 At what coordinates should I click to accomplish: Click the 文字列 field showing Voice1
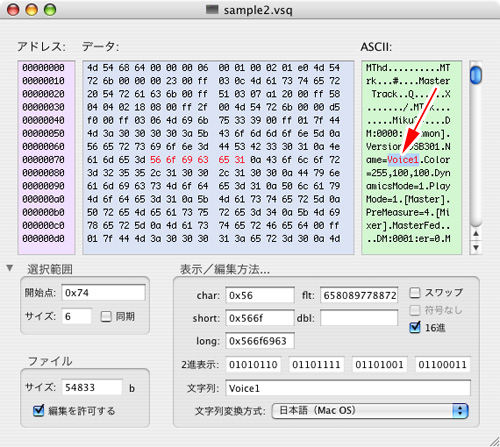coord(348,388)
